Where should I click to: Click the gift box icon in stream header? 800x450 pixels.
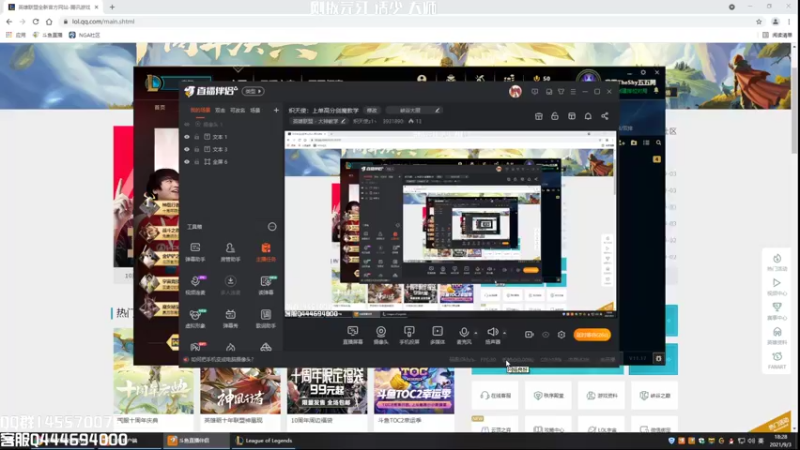(x=538, y=116)
